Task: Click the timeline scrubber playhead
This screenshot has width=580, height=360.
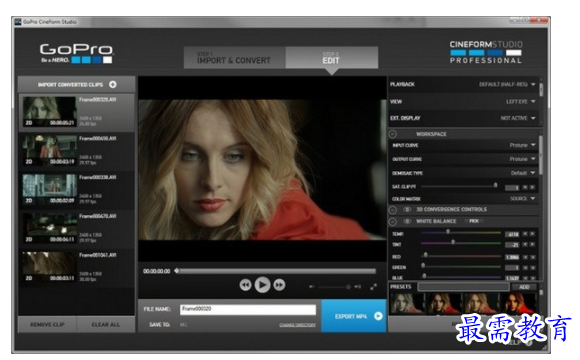Action: tap(177, 271)
